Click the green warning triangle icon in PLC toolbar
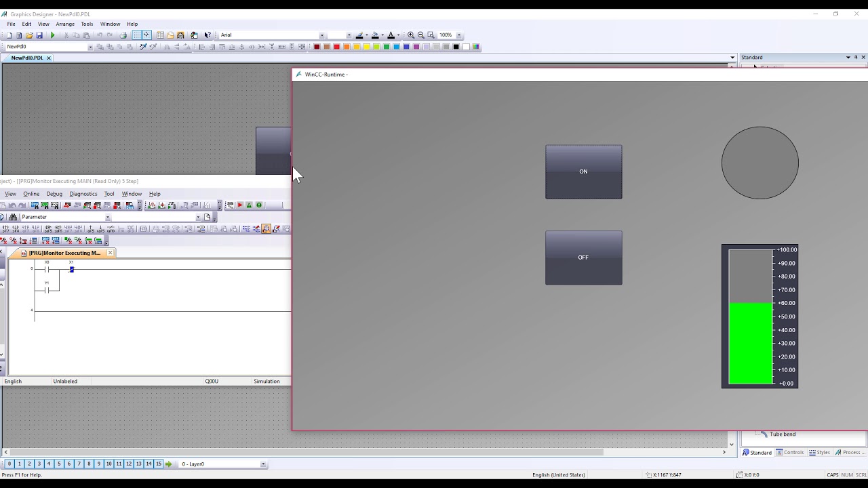 point(249,205)
